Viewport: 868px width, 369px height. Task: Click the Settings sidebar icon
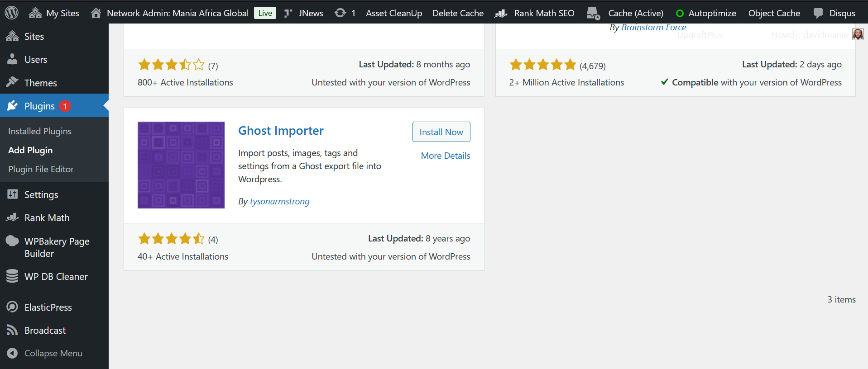[x=12, y=194]
